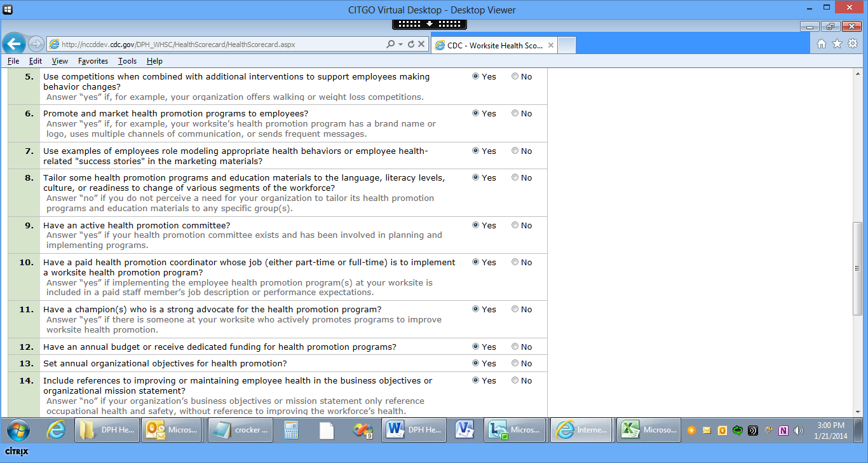
Task: Refresh the Health Scorecard page
Action: [411, 45]
